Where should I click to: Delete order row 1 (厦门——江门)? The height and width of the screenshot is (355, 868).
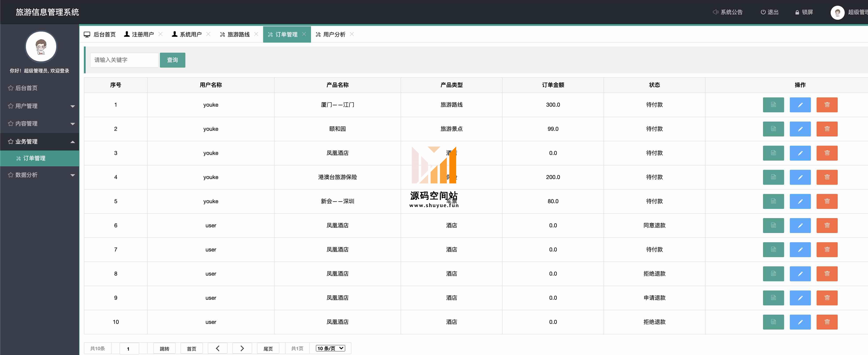click(827, 105)
